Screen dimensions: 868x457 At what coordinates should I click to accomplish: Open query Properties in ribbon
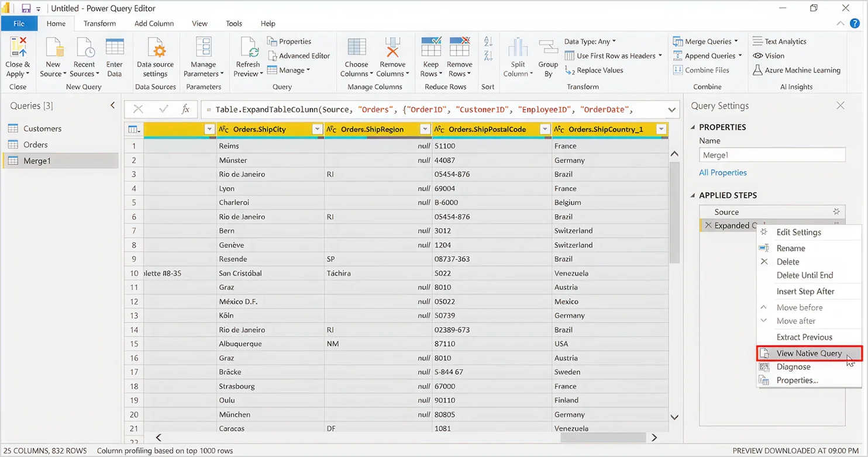point(290,41)
